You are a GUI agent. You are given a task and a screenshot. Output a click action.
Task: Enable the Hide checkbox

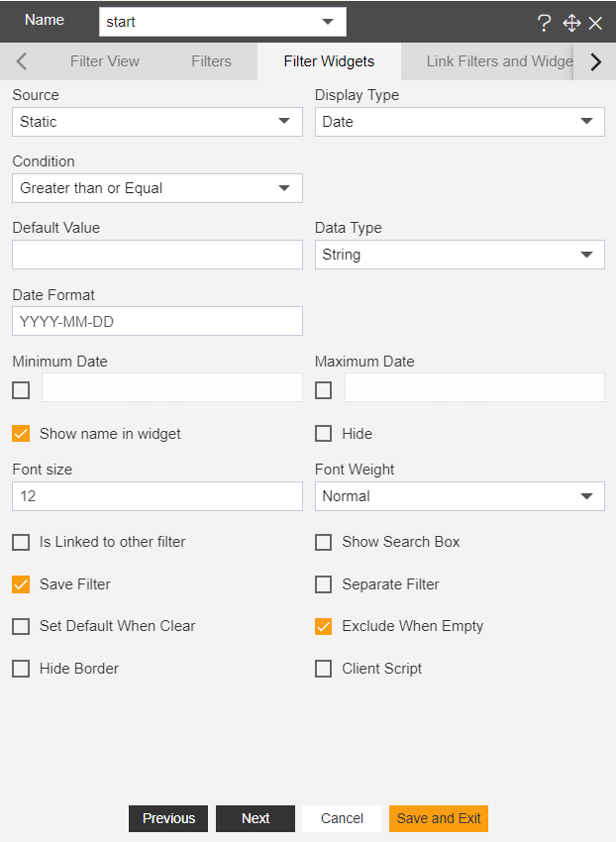pos(323,433)
